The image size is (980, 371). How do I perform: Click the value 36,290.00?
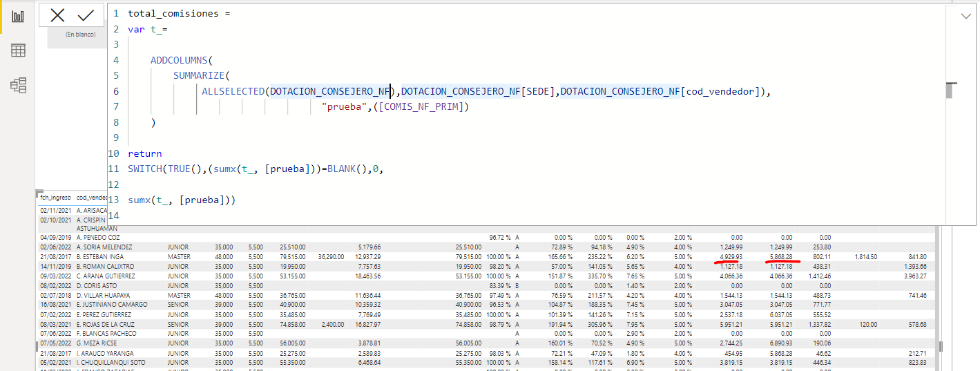(x=331, y=256)
